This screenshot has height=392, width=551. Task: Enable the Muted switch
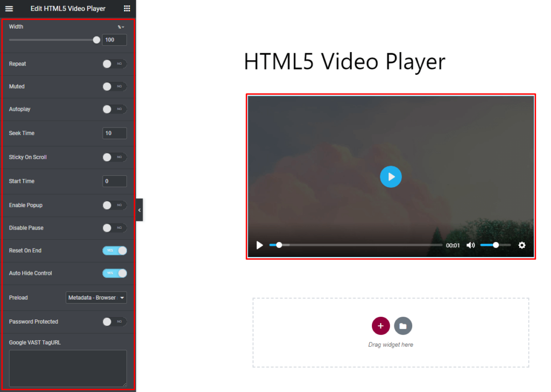point(115,87)
